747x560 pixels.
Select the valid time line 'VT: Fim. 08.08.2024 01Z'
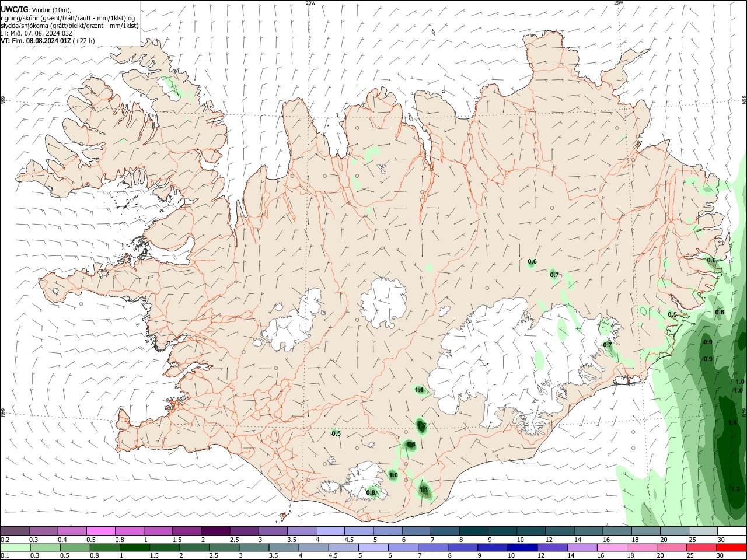(36, 41)
